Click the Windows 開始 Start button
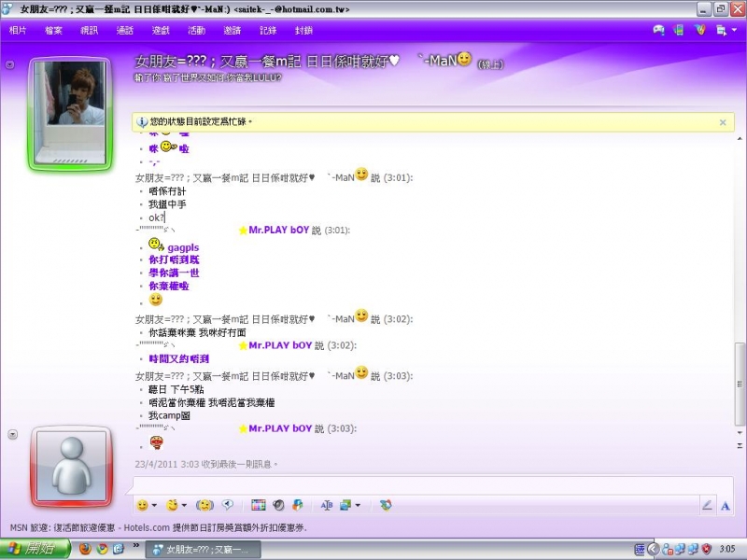 point(35,549)
